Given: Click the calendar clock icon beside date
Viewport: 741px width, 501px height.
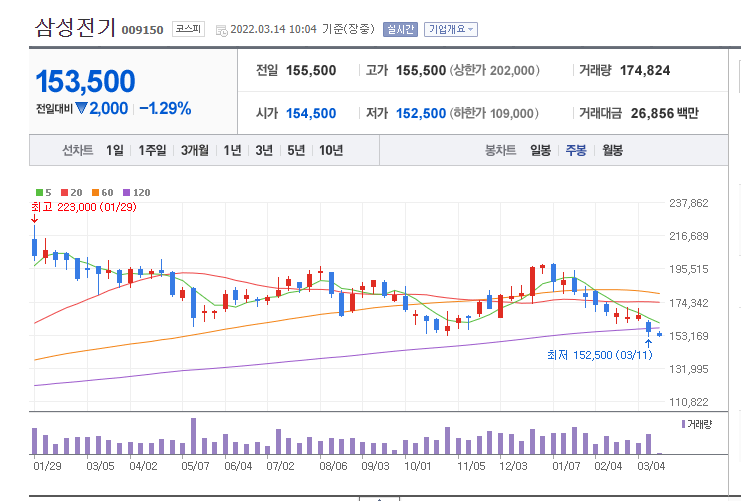Looking at the screenshot, I should click(221, 31).
